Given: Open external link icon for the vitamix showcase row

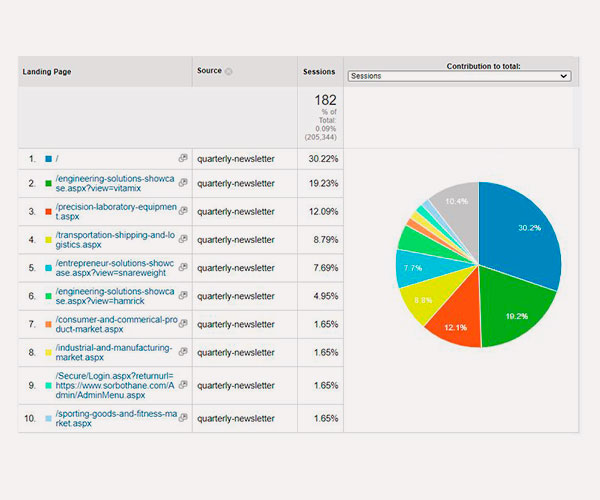Looking at the screenshot, I should [x=183, y=182].
